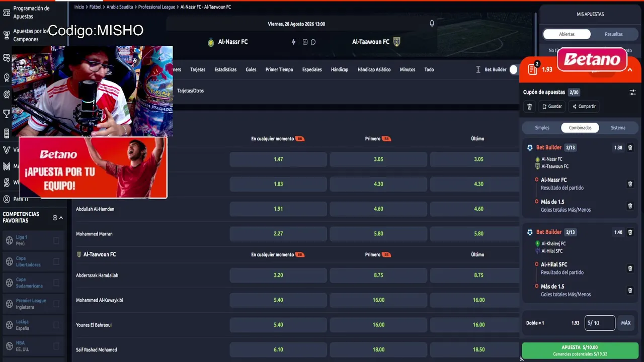Select the Especiales market tab

click(312, 69)
